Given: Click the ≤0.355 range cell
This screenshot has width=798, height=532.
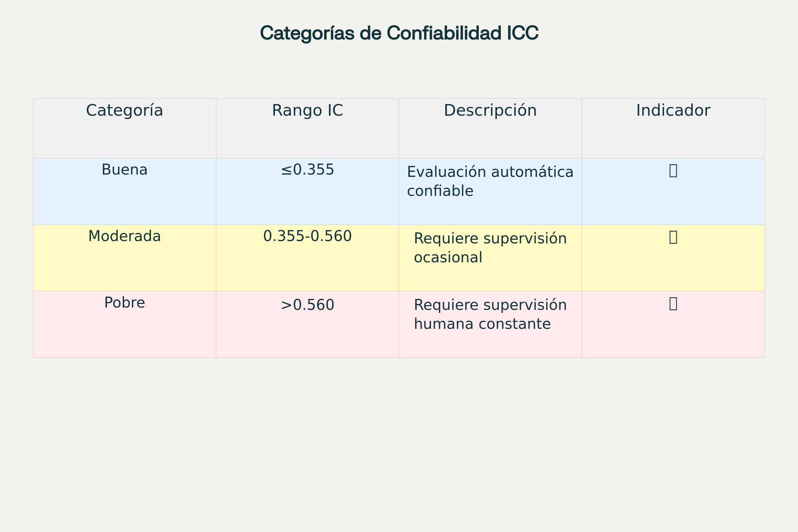Looking at the screenshot, I should tap(307, 170).
